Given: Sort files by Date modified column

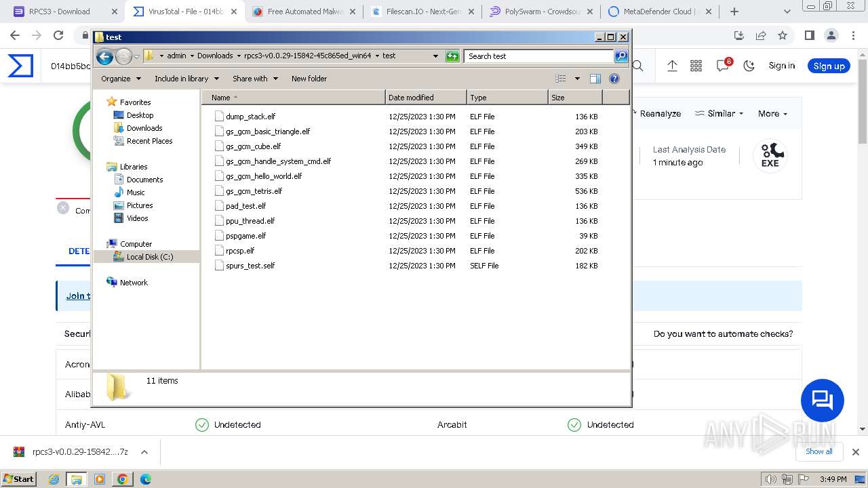Looking at the screenshot, I should tap(426, 98).
